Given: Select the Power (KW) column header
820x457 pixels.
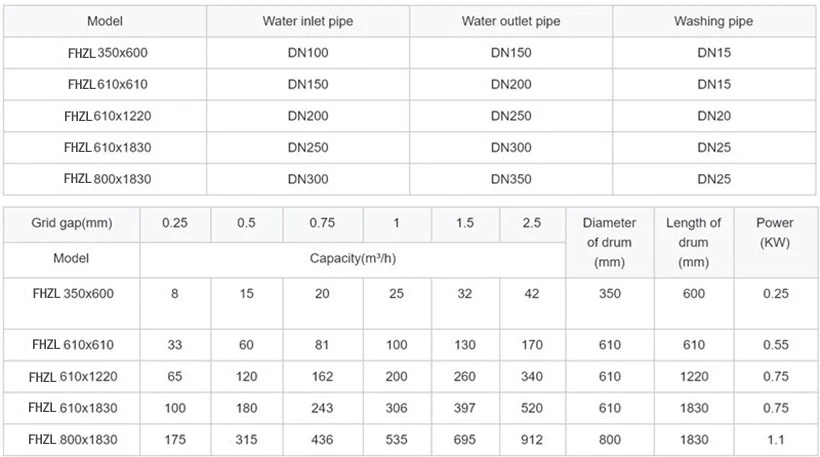Looking at the screenshot, I should 776,232.
